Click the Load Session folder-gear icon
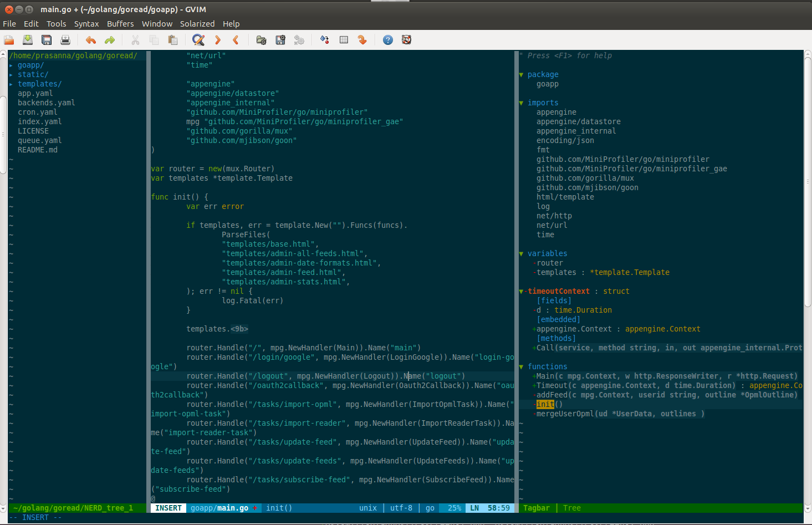 click(262, 40)
